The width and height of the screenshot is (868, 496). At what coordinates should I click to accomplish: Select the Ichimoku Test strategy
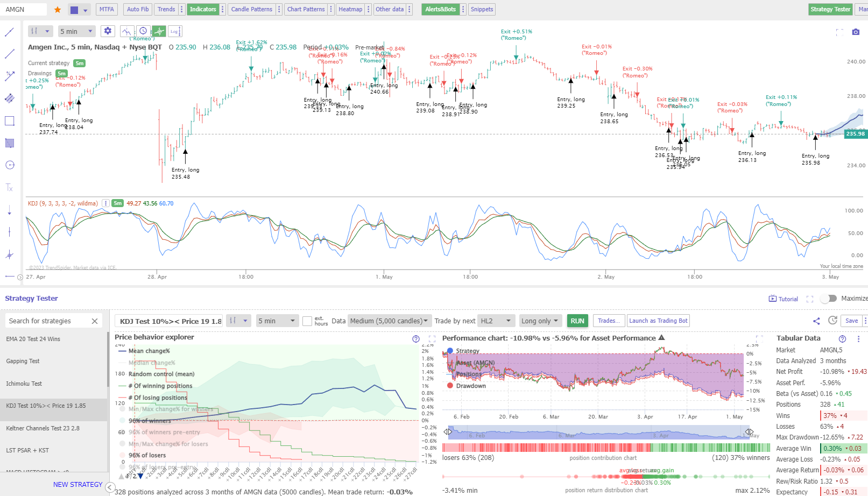point(24,384)
